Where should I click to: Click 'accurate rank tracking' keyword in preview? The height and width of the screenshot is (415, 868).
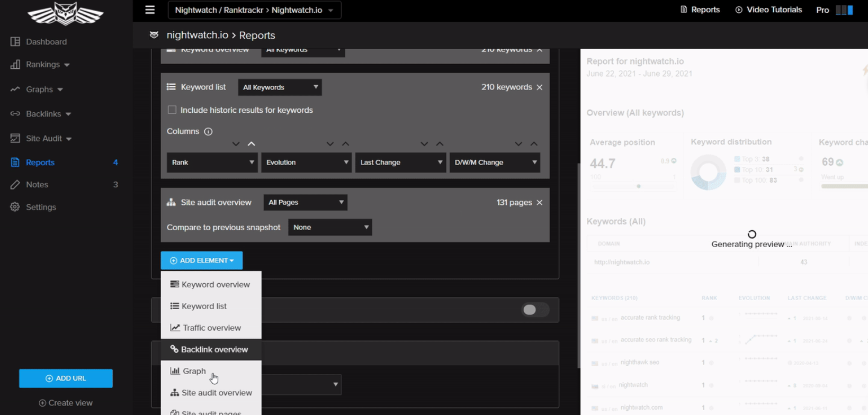[650, 318]
